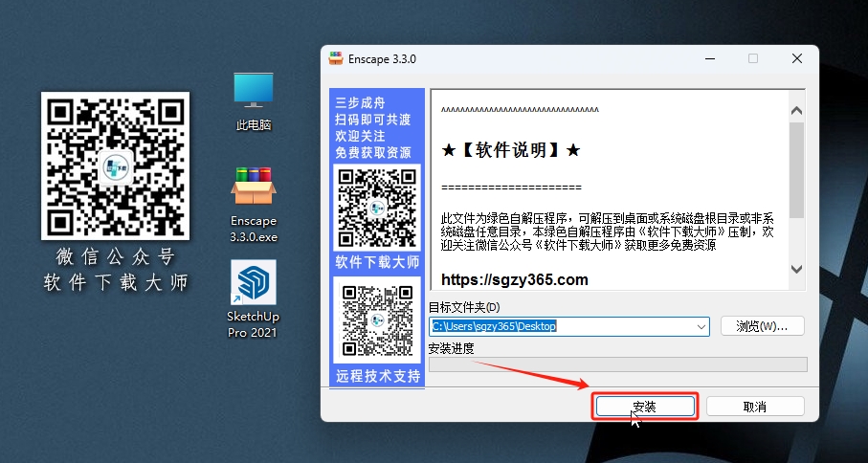Click the 免费获取资源 sidebar text
Screen dimensions: 868x463
(x=373, y=153)
